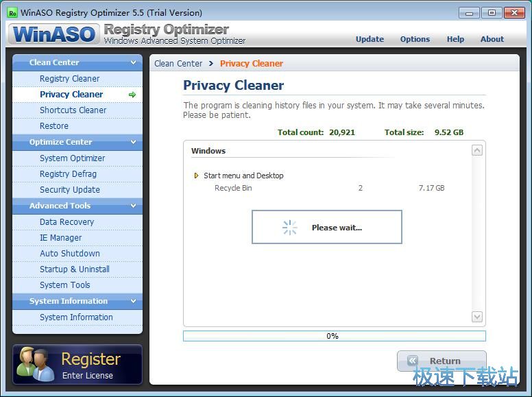The width and height of the screenshot is (532, 397).
Task: Click the results list scroll down arrow
Action: pyautogui.click(x=477, y=317)
